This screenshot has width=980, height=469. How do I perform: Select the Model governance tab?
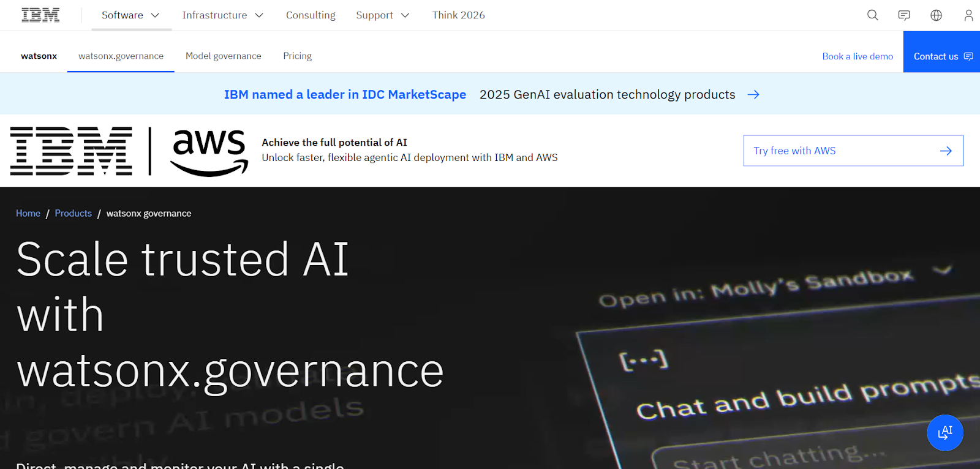point(224,56)
